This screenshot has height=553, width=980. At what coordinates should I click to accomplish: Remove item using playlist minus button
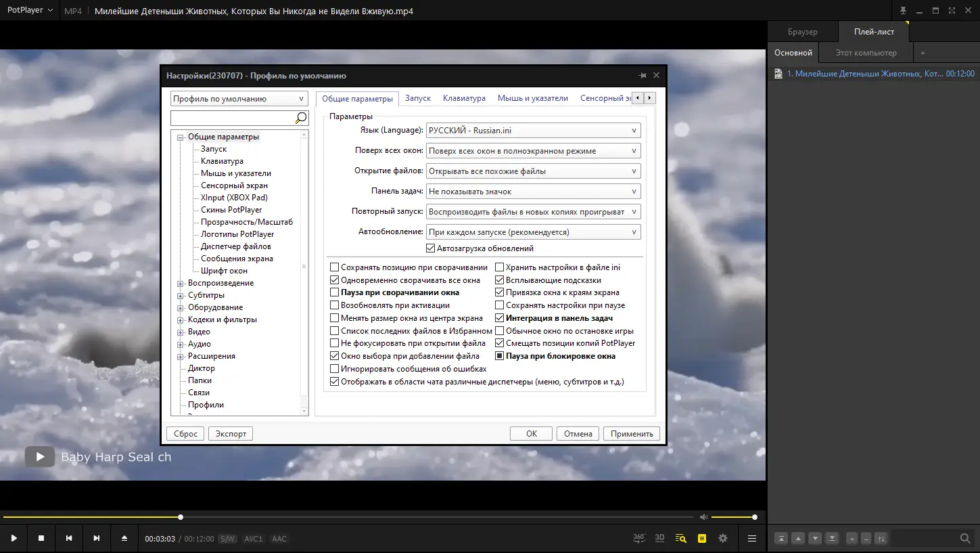866,539
